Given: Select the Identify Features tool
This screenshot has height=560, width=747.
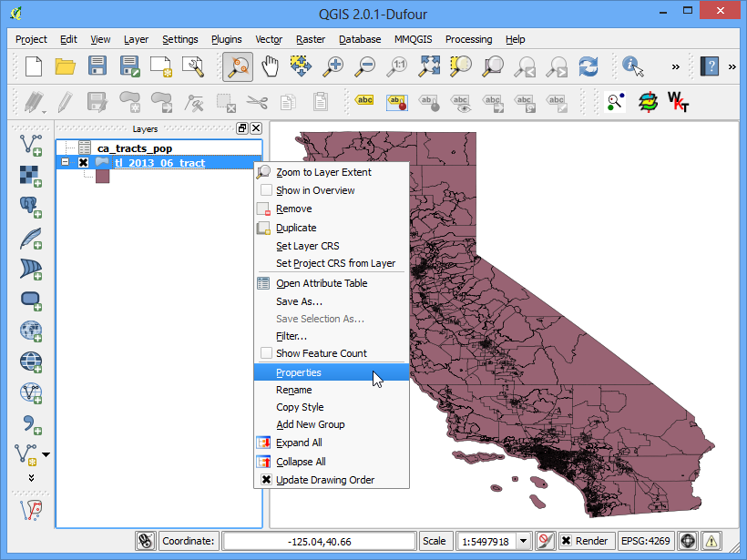Looking at the screenshot, I should (x=632, y=66).
